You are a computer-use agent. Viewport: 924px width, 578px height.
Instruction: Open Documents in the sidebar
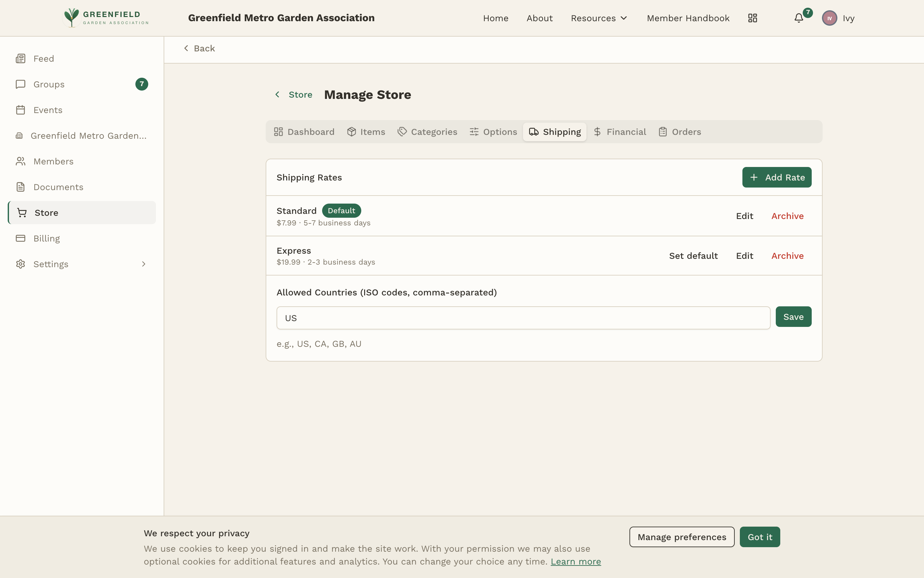coord(82,187)
